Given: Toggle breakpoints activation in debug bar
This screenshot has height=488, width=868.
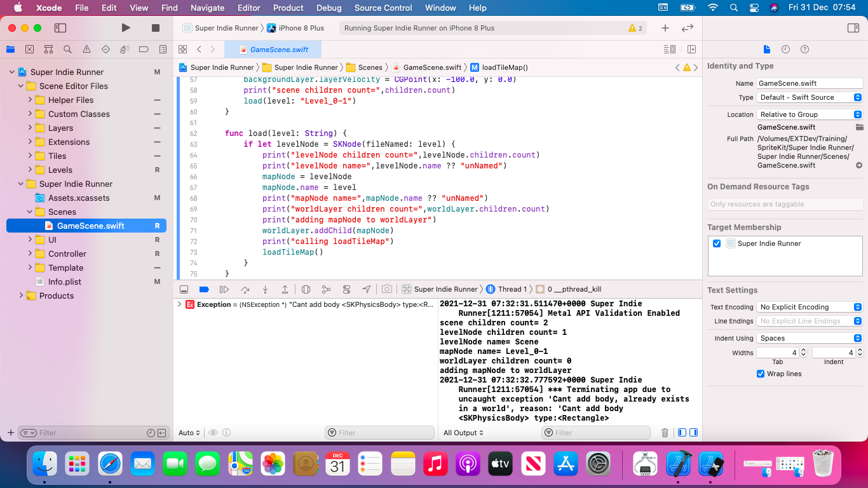Looking at the screenshot, I should click(204, 289).
